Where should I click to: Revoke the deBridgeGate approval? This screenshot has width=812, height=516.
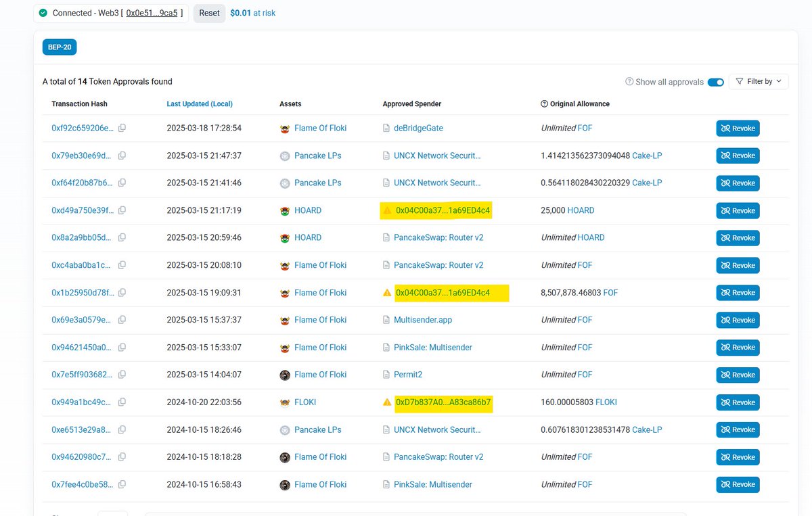point(738,128)
